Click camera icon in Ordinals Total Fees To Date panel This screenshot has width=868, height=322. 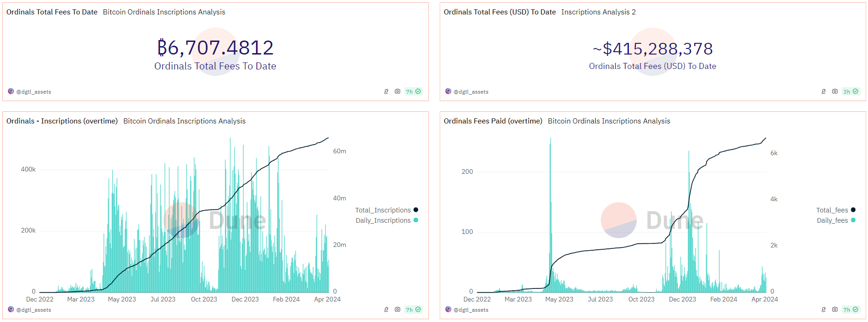tap(397, 91)
